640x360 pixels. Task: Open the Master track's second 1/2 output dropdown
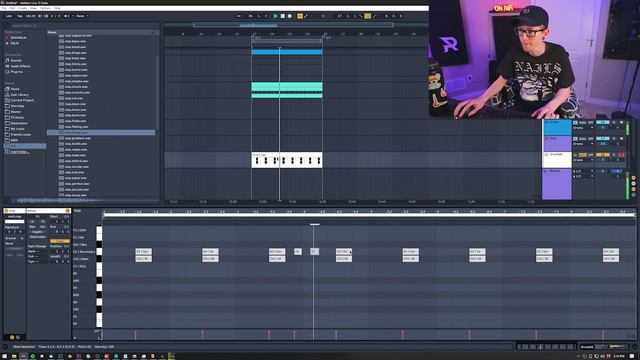tap(583, 176)
